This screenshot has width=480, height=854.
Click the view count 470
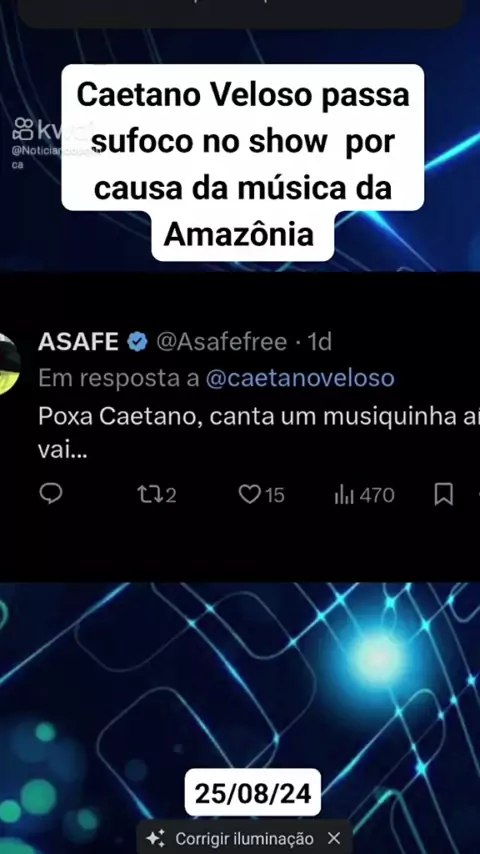[376, 495]
